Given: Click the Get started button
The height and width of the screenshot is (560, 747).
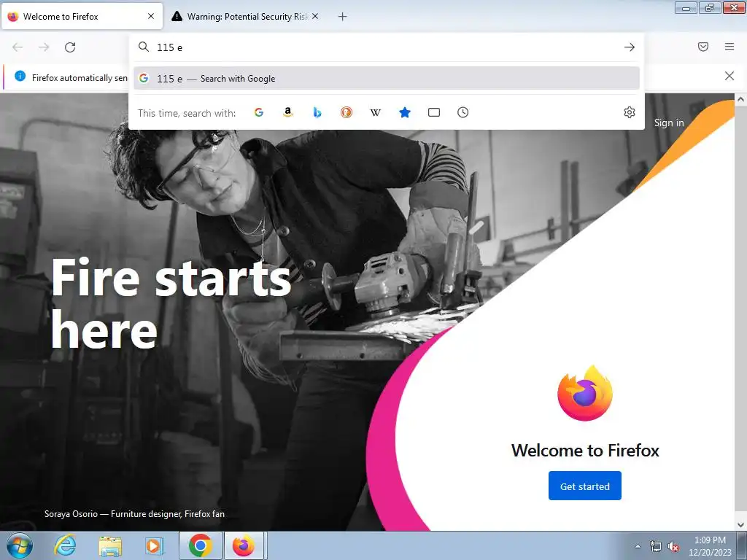Looking at the screenshot, I should tap(584, 486).
